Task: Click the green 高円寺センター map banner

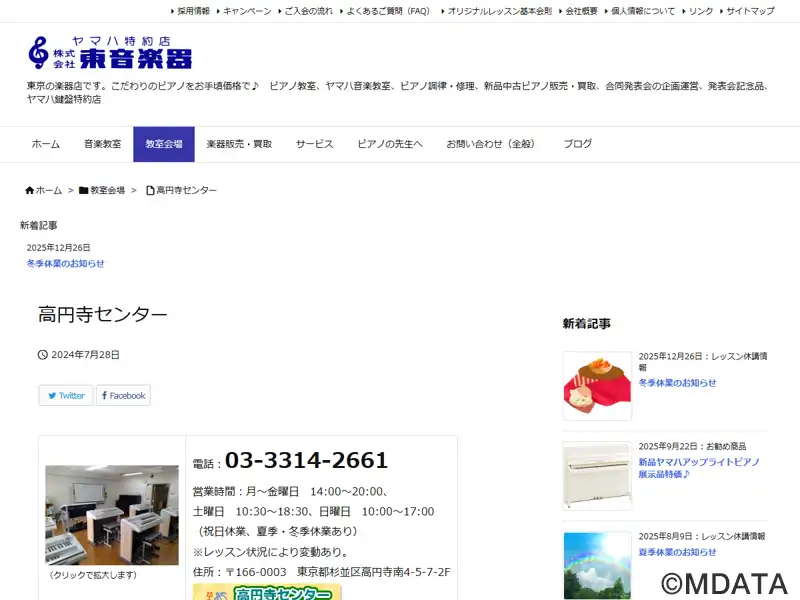Action: click(x=267, y=592)
